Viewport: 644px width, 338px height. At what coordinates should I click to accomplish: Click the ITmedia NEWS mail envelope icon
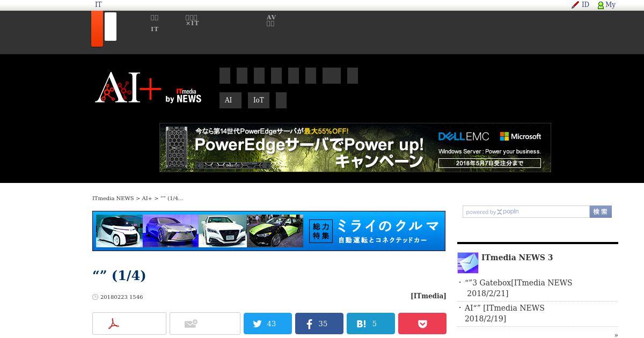pos(467,263)
